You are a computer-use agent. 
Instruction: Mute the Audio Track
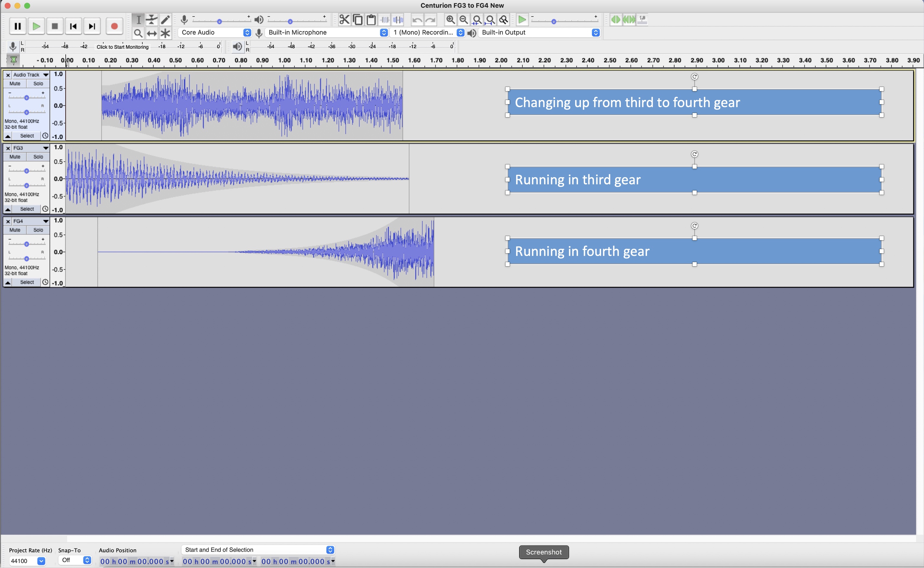(15, 84)
